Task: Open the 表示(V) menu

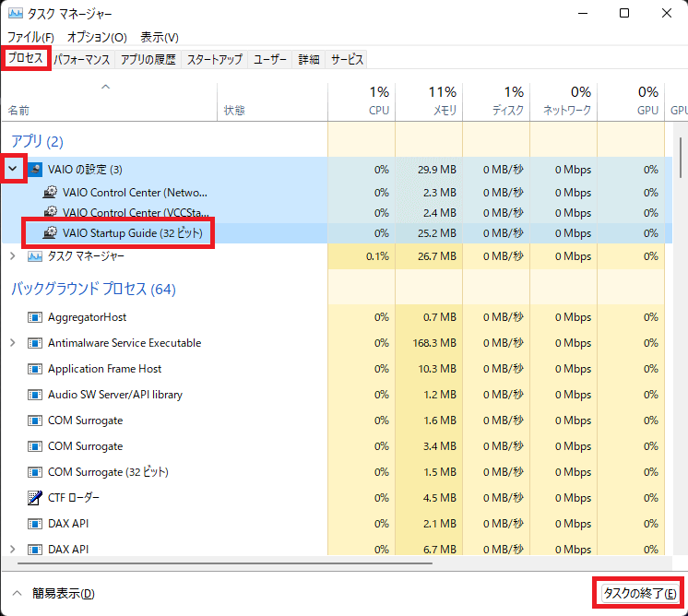Action: [160, 37]
